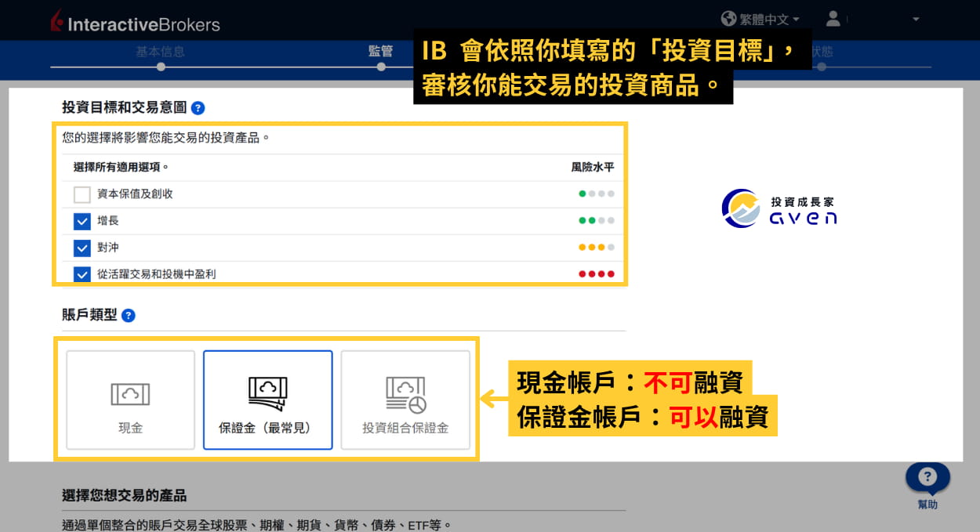Select the 投資組合保證金 account card

405,400
